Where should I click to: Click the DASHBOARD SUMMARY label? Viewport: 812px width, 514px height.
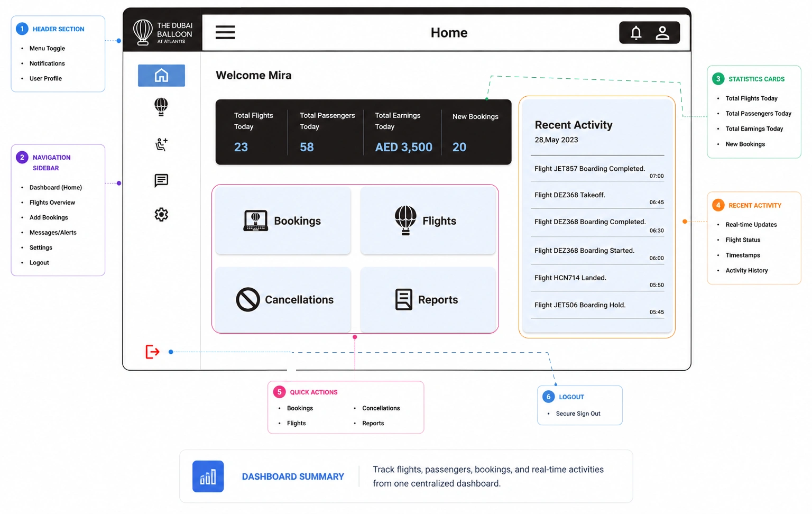coord(293,476)
